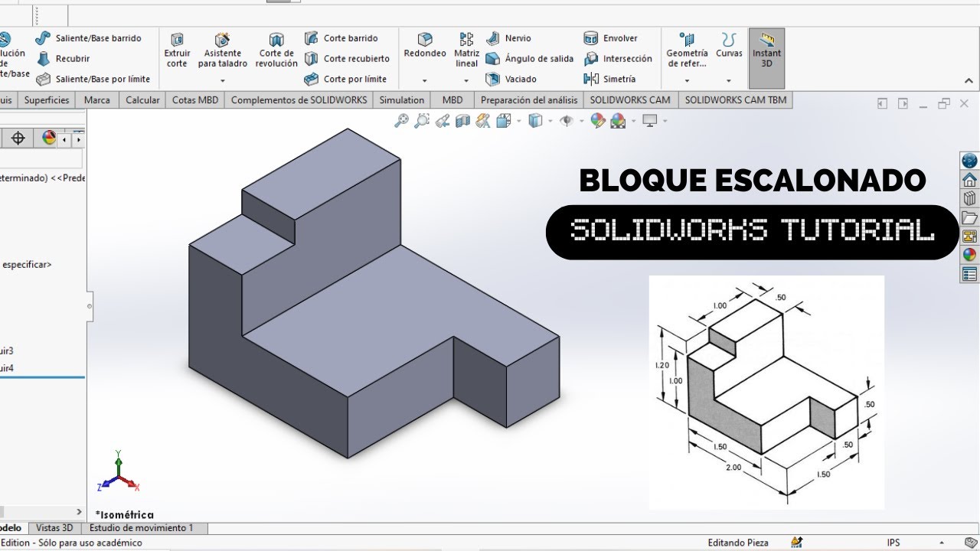Open the File Explorer folder icon
This screenshot has height=551, width=980.
969,217
